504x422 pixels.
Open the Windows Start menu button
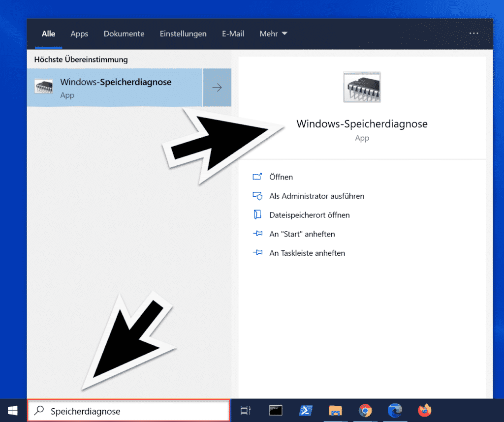pyautogui.click(x=12, y=410)
